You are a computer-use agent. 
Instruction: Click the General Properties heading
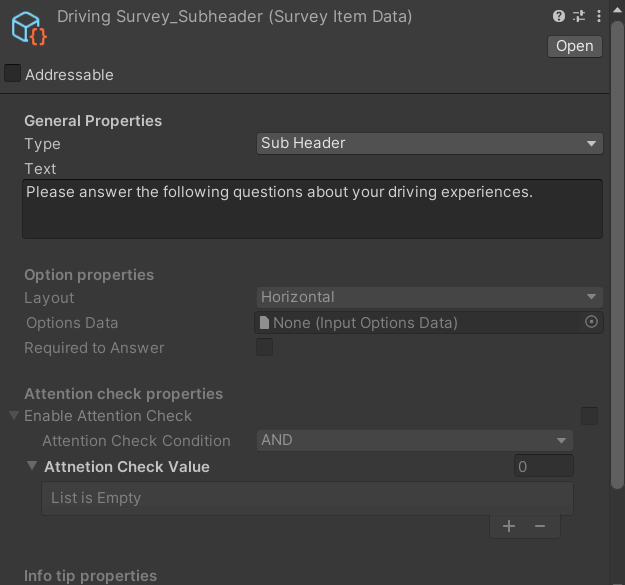93,121
